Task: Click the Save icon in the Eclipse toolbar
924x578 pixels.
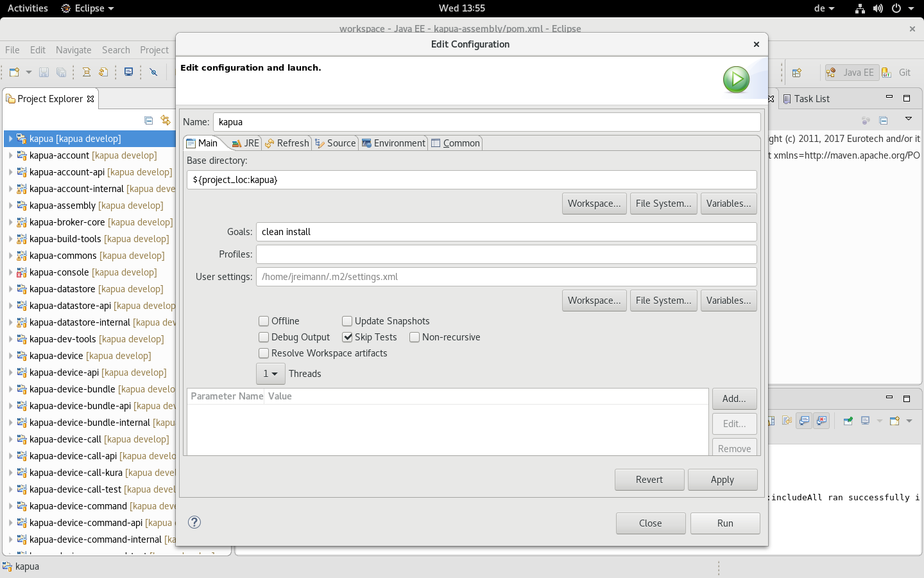Action: (x=44, y=72)
